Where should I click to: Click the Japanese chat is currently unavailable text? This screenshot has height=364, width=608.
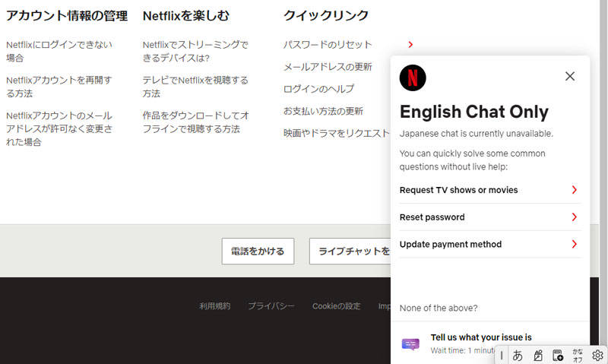tap(477, 133)
